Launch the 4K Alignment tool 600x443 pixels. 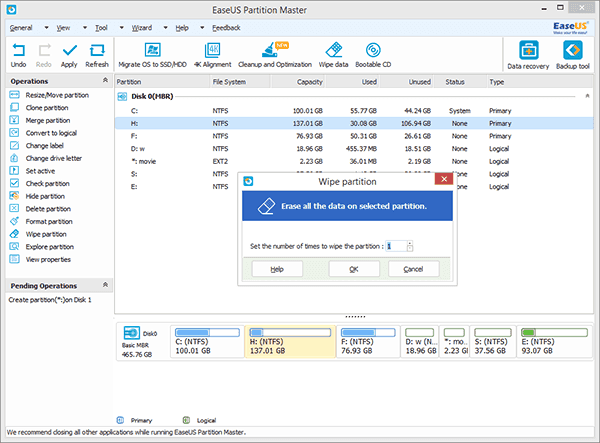pos(212,55)
